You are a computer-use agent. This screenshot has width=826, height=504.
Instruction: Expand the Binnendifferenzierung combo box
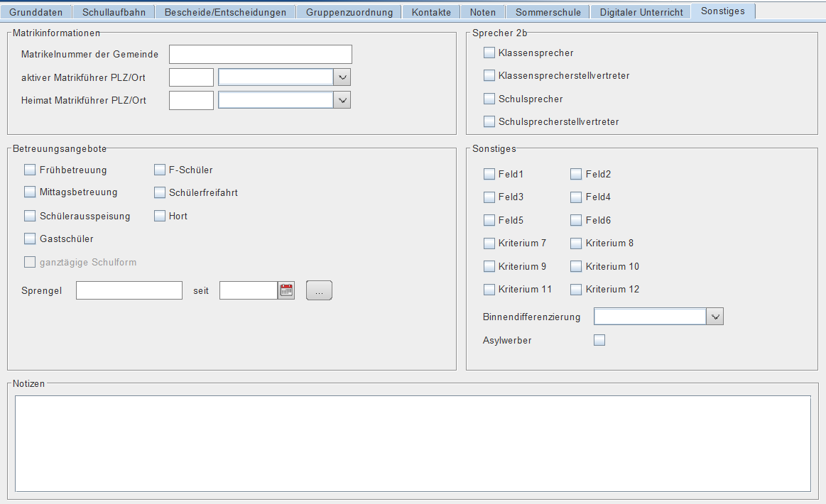(715, 317)
